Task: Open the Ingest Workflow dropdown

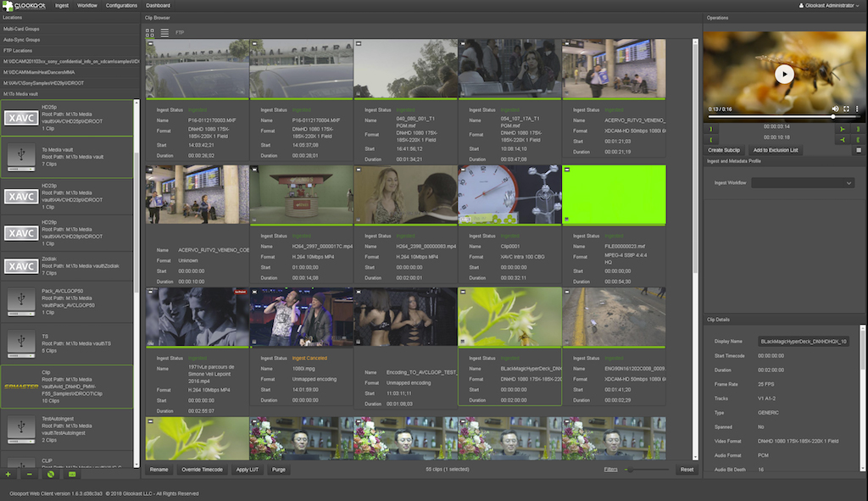Action: coord(803,183)
